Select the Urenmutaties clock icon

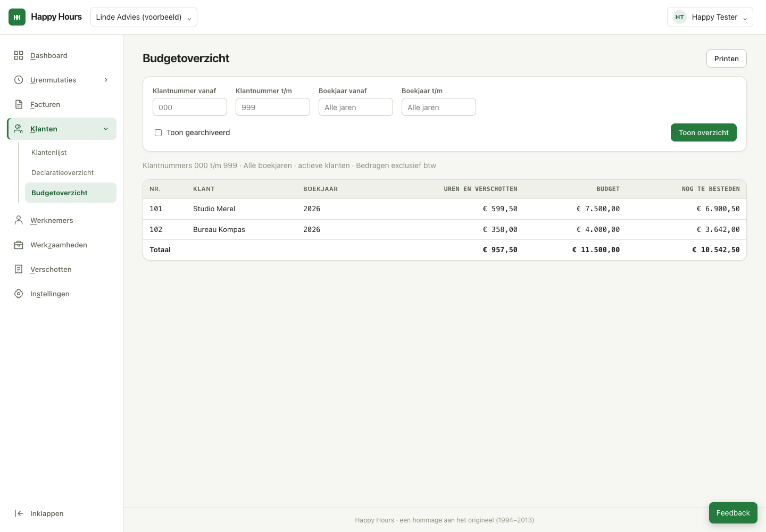19,80
